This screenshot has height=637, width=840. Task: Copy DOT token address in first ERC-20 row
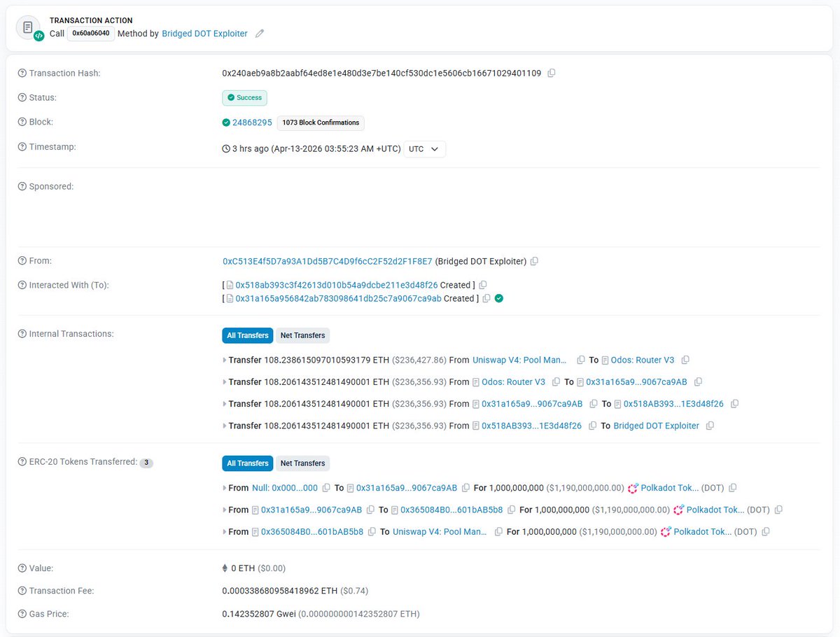(733, 488)
